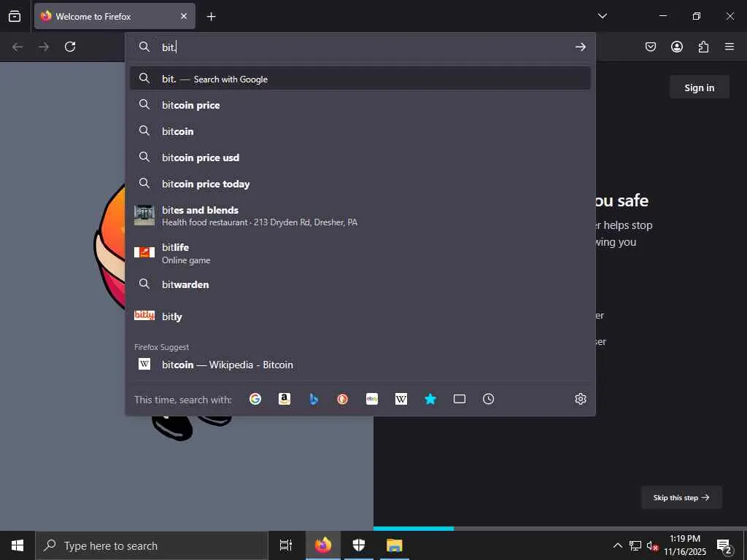Click the Go arrow in address bar
Screen dimensions: 747x560
580,47
